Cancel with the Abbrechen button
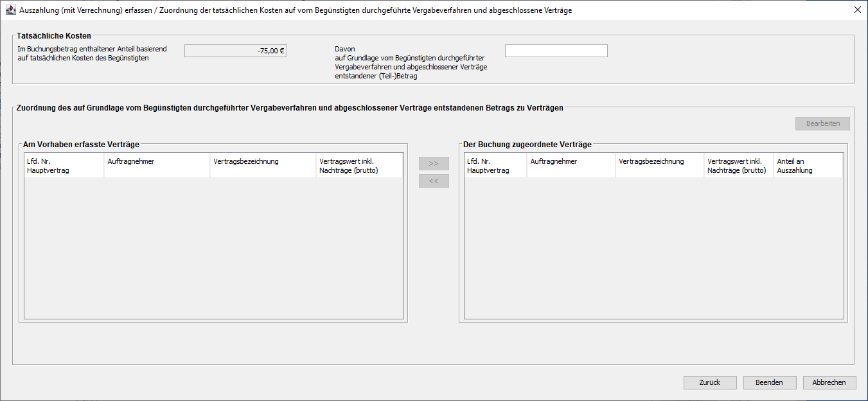868x401 pixels. click(829, 382)
